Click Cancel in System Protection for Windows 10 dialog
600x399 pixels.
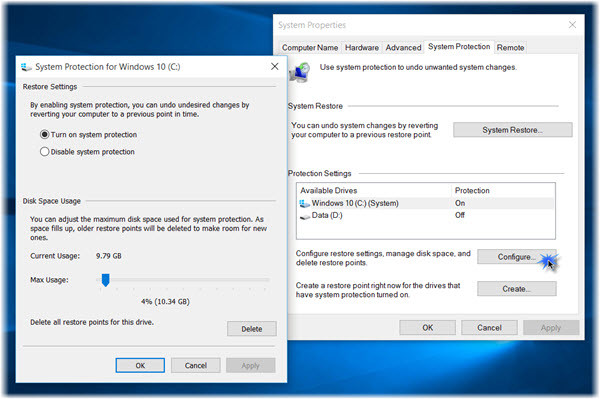(x=196, y=365)
